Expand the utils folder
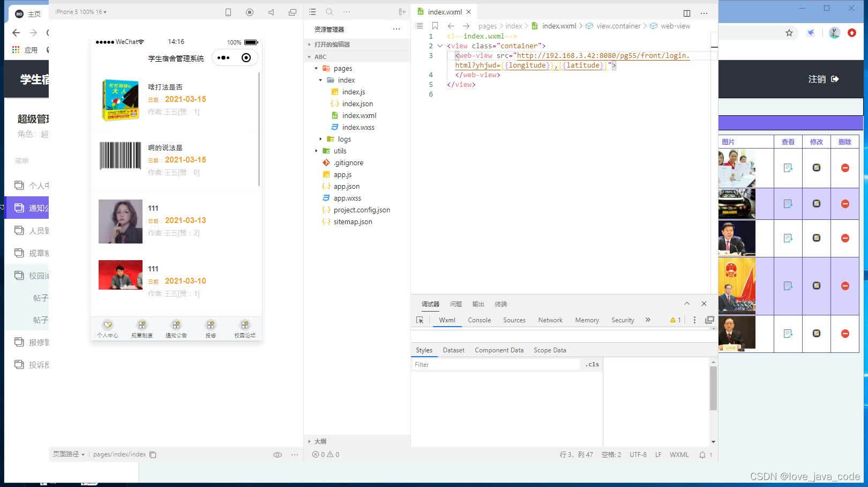The width and height of the screenshot is (868, 487). click(x=316, y=151)
